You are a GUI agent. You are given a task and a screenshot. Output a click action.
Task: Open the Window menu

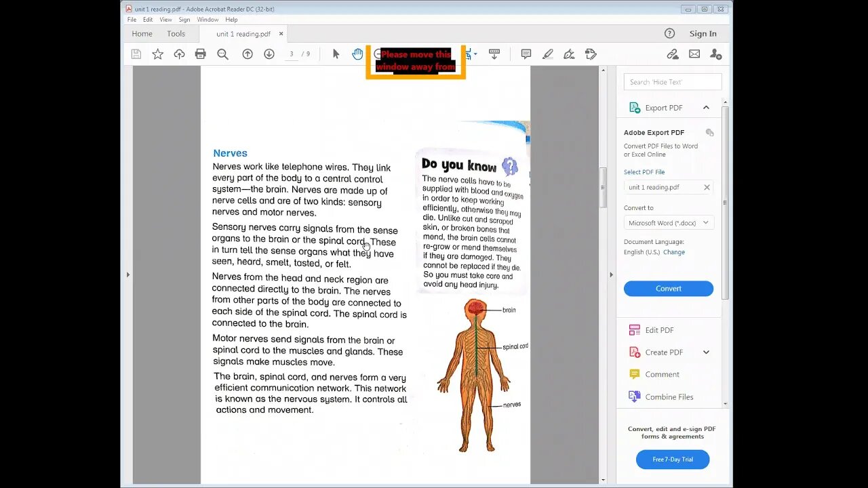(208, 20)
